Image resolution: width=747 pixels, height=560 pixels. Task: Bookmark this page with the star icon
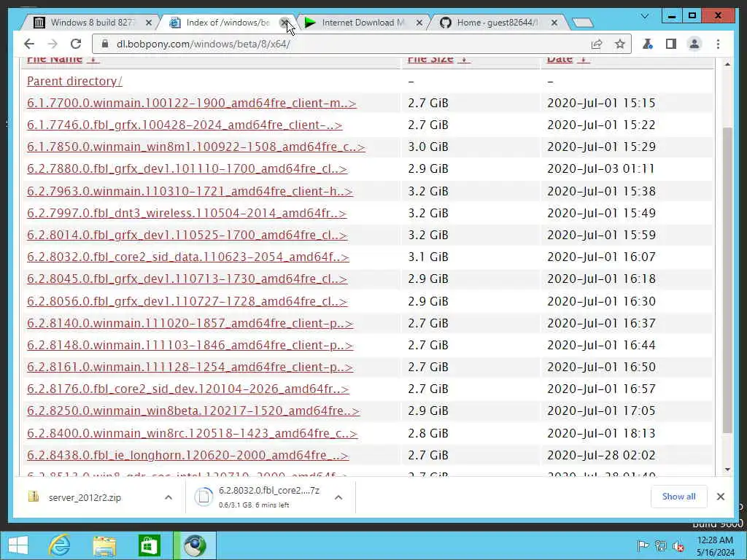[619, 44]
